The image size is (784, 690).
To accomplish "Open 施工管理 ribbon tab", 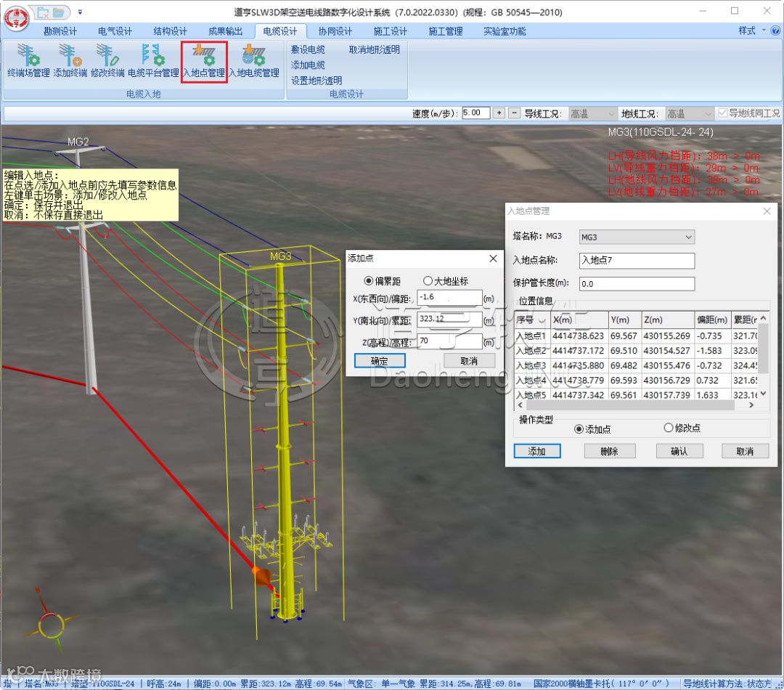I will click(x=445, y=31).
